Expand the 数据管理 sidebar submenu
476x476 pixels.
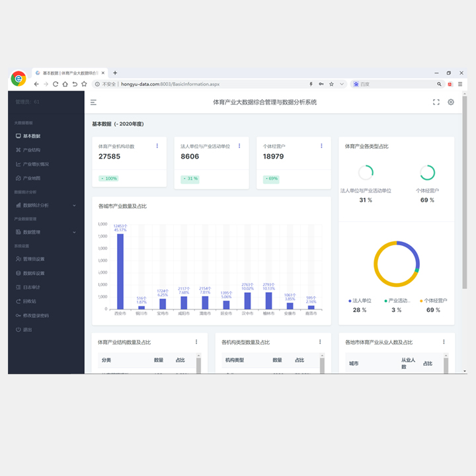[x=46, y=232]
